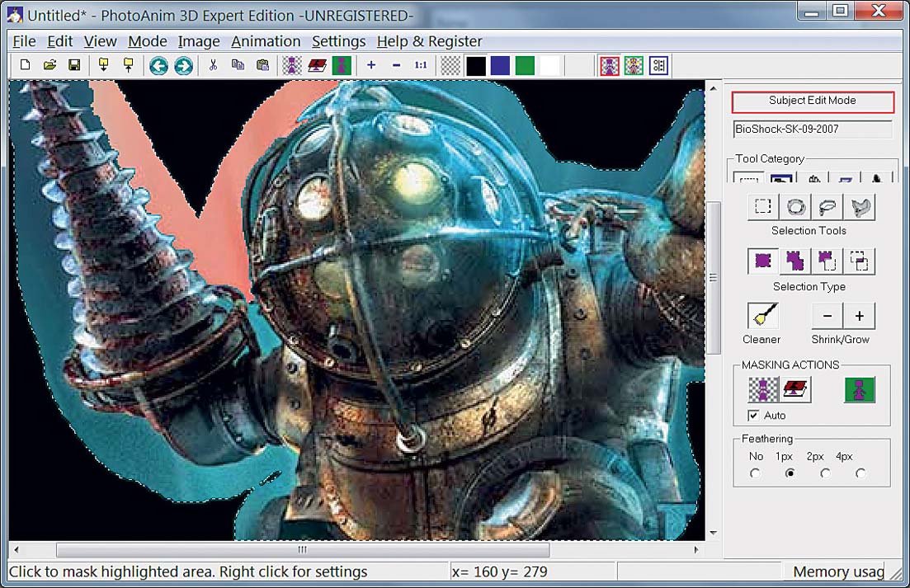Click the yellow up-arrow toolbar icon
Viewport: 910px width, 588px height.
128,65
